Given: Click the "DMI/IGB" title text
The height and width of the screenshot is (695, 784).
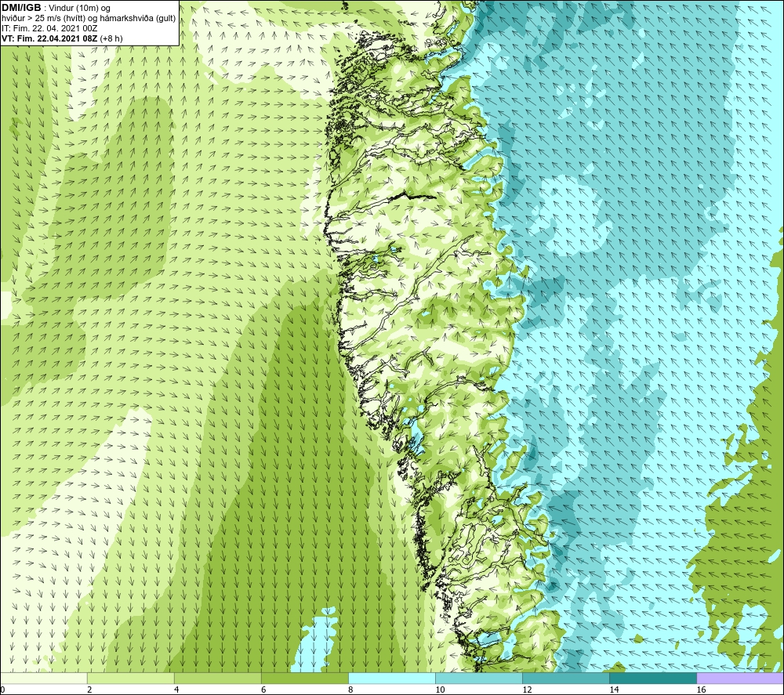Looking at the screenshot, I should point(21,8).
